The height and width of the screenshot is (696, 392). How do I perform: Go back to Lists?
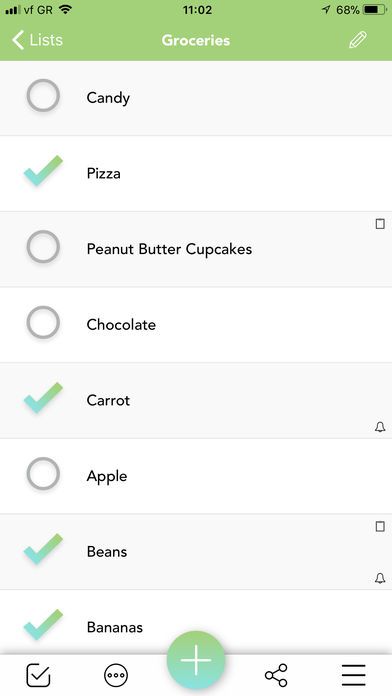37,40
